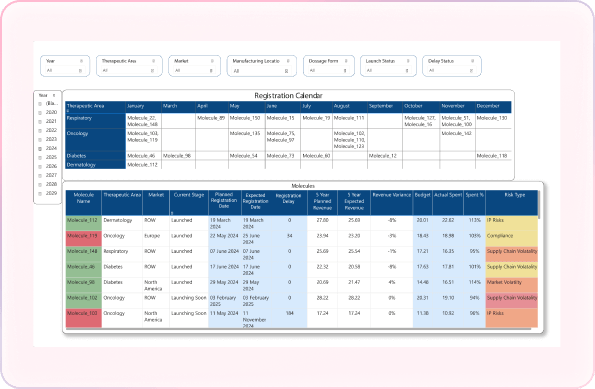Select Molecule_119 in the Molecules table
This screenshot has height=389, width=595.
point(83,236)
